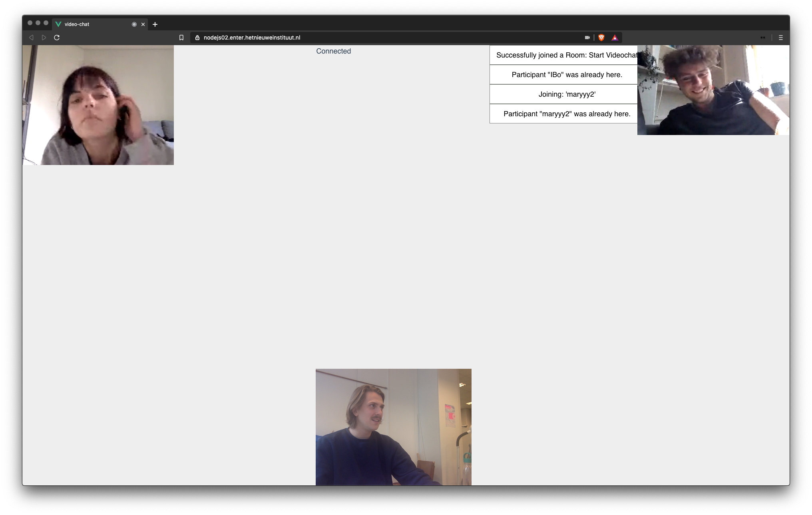Click the green zoom window light

(x=46, y=23)
